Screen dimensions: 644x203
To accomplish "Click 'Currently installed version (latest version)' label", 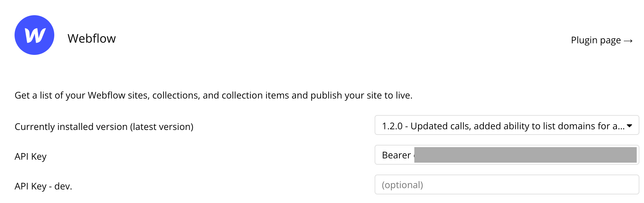I will [x=104, y=127].
